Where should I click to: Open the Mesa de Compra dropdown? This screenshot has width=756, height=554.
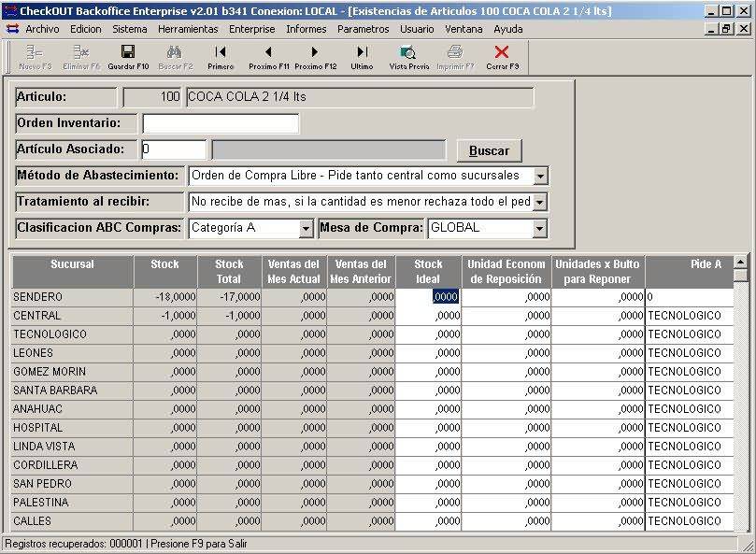click(540, 229)
